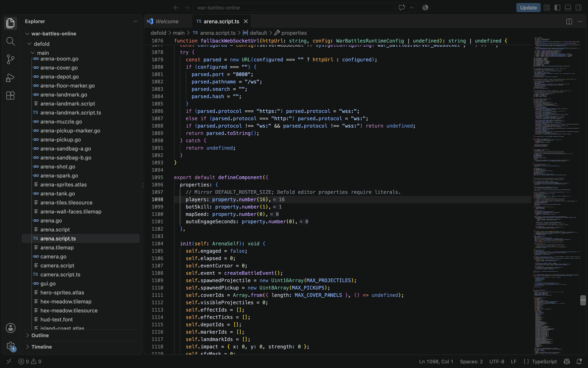
Task: Open the Search view in activity bar
Action: 10,41
